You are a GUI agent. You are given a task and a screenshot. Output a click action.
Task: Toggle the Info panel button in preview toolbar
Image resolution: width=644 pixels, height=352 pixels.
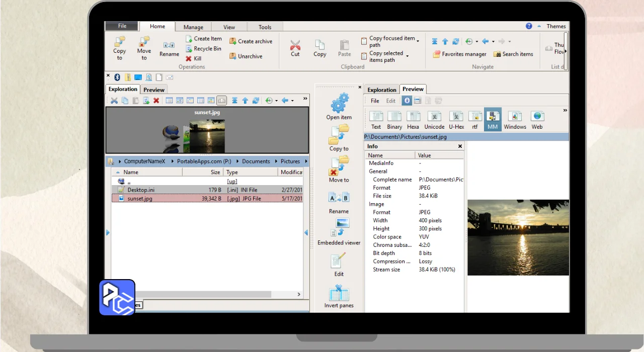407,101
